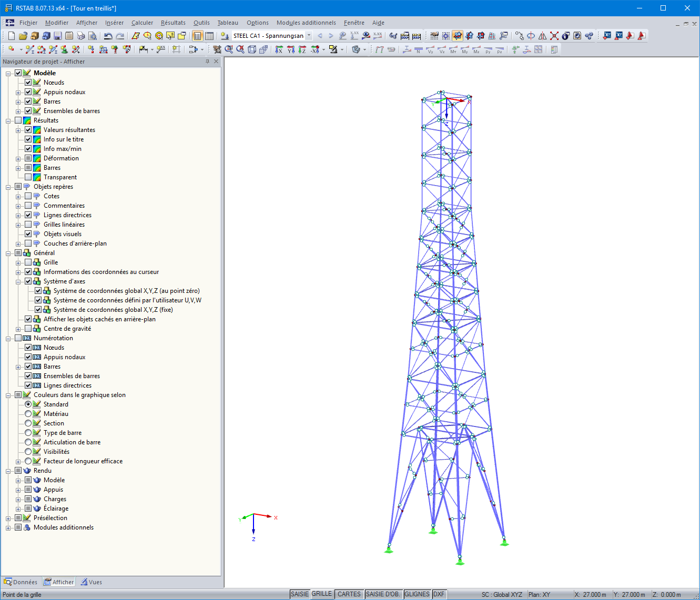This screenshot has height=600, width=700.
Task: Click the CARTES status bar button
Action: [x=349, y=594]
